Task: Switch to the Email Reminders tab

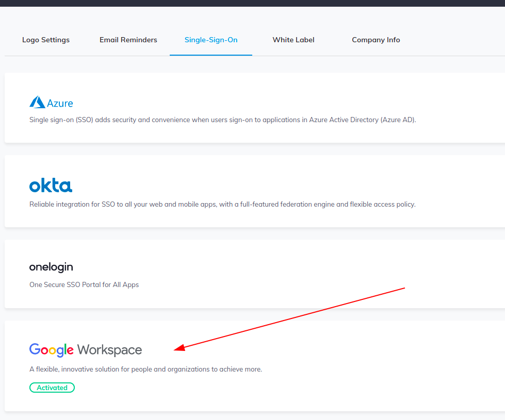Action: point(128,40)
